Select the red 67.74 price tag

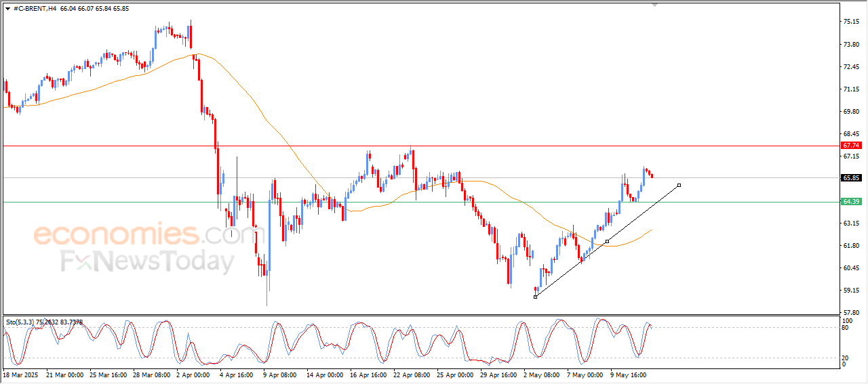coord(851,146)
